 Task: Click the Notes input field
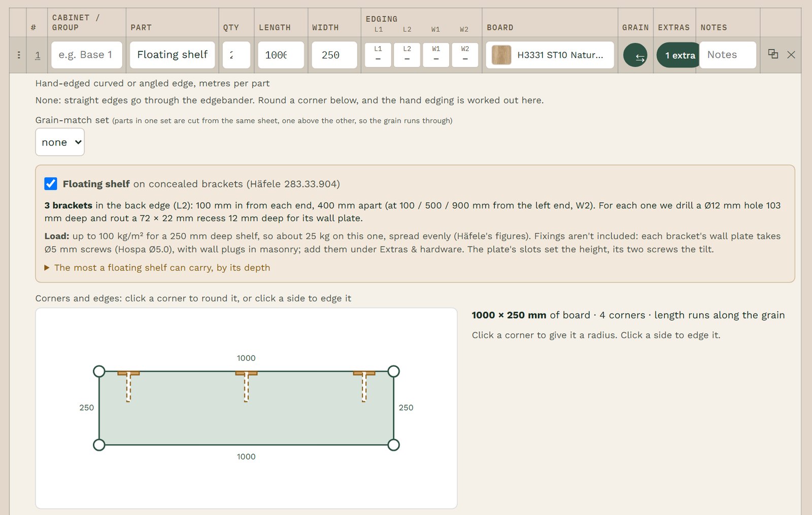(x=728, y=55)
